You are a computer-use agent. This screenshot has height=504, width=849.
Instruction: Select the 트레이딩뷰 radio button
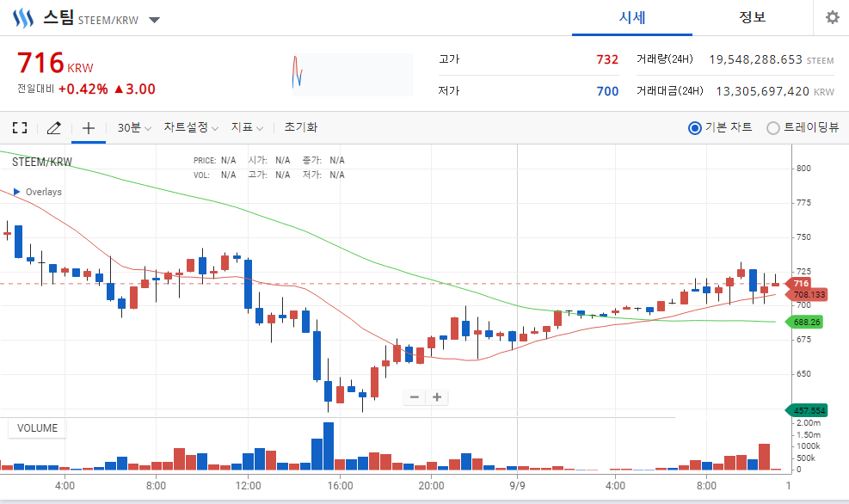pos(773,128)
